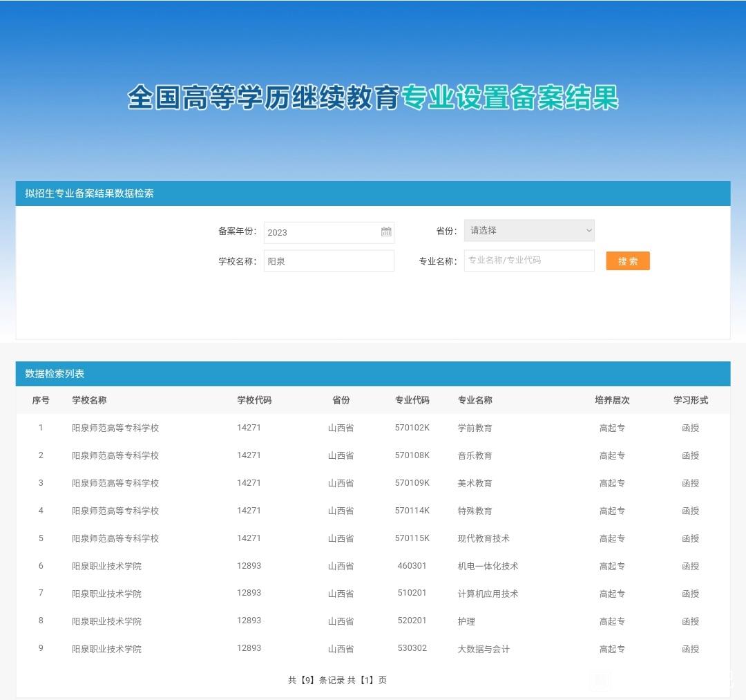The height and width of the screenshot is (700, 746).
Task: Click the 专业代码 column header
Action: [x=412, y=400]
